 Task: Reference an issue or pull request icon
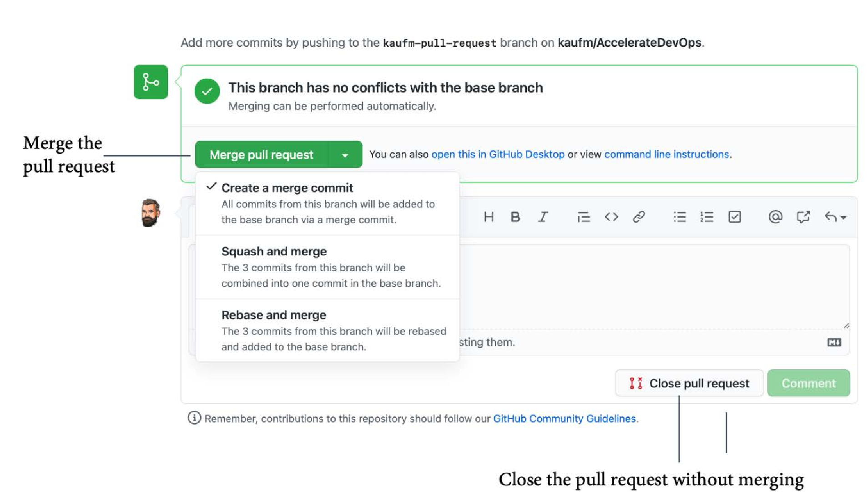point(803,217)
